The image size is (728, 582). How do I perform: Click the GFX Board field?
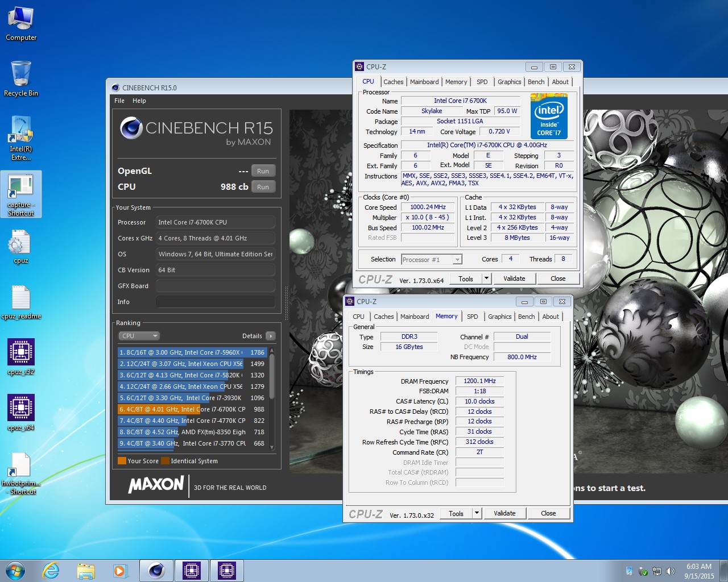(216, 286)
